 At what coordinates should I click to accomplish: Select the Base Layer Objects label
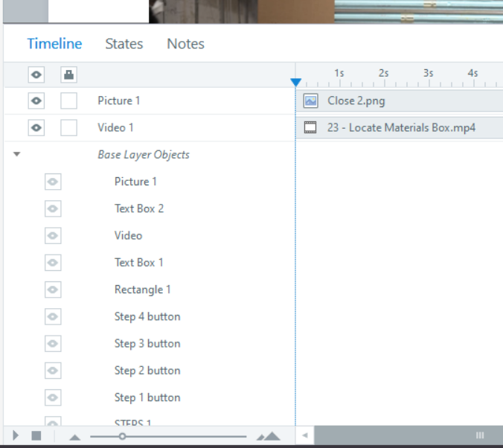pyautogui.click(x=144, y=155)
